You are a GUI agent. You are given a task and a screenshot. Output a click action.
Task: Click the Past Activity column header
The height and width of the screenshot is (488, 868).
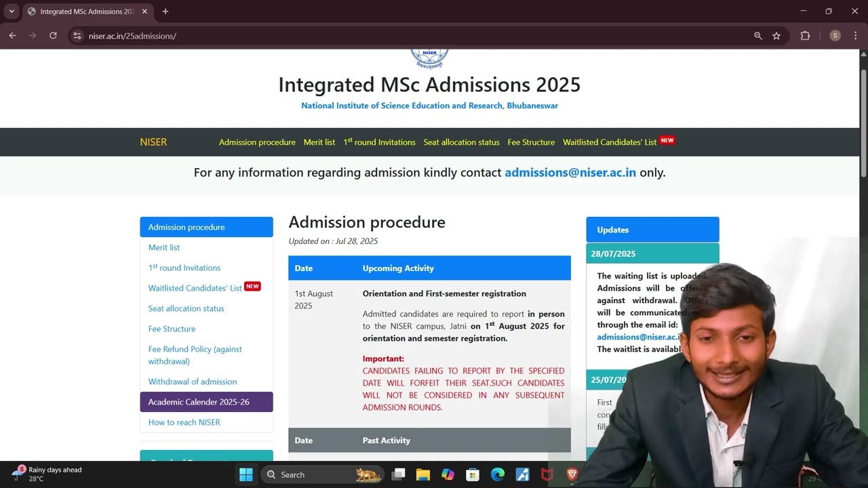[x=387, y=441]
